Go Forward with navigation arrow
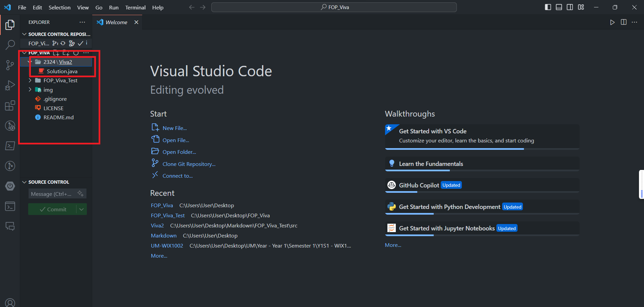The height and width of the screenshot is (307, 644). tap(203, 7)
